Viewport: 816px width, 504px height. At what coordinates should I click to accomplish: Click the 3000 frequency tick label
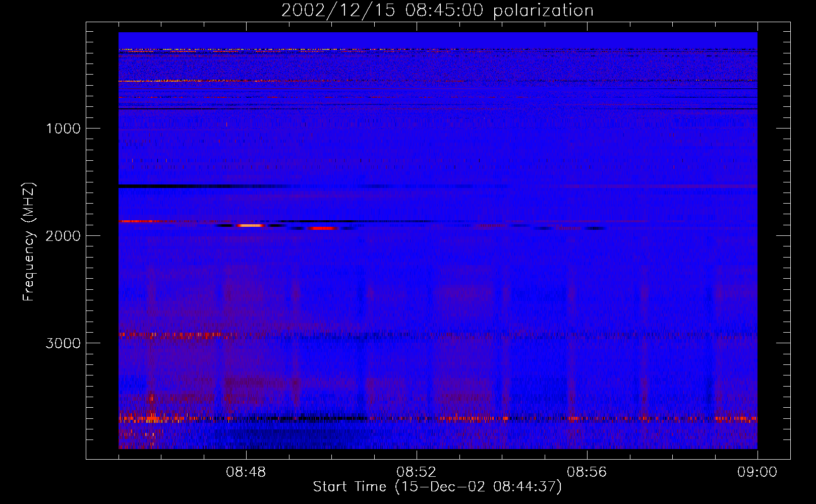pyautogui.click(x=63, y=343)
